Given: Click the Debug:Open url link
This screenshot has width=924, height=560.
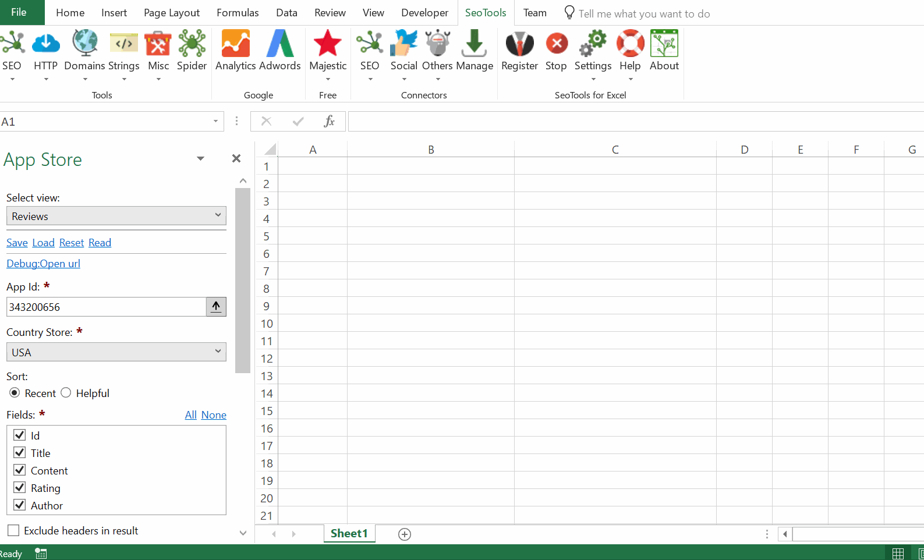Looking at the screenshot, I should 43,264.
